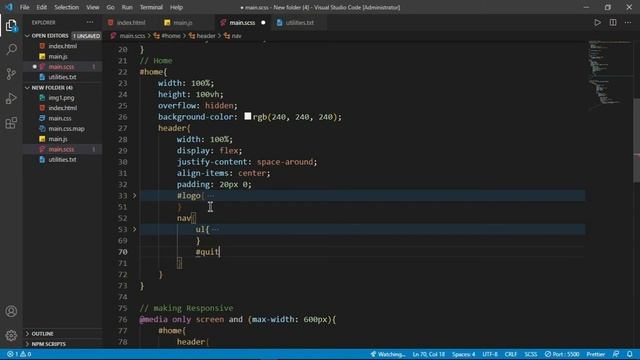Viewport: 640px width, 360px height.
Task: Open main.scss in the folder tree
Action: click(x=61, y=149)
